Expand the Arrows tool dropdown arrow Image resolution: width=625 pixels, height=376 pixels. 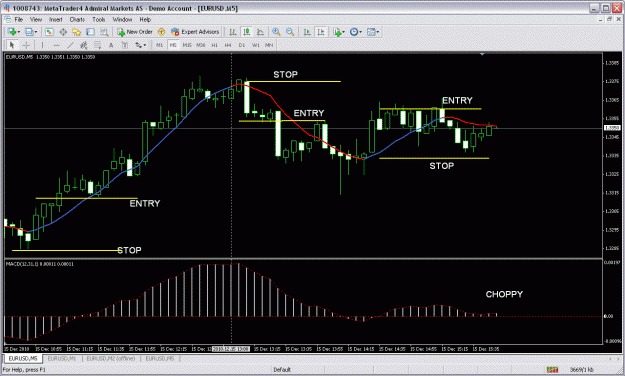click(145, 45)
